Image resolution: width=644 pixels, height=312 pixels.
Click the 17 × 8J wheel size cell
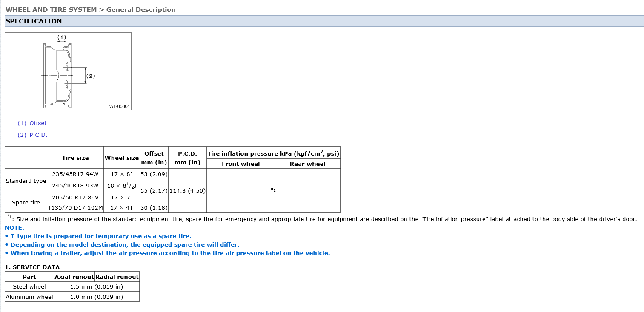pyautogui.click(x=122, y=174)
